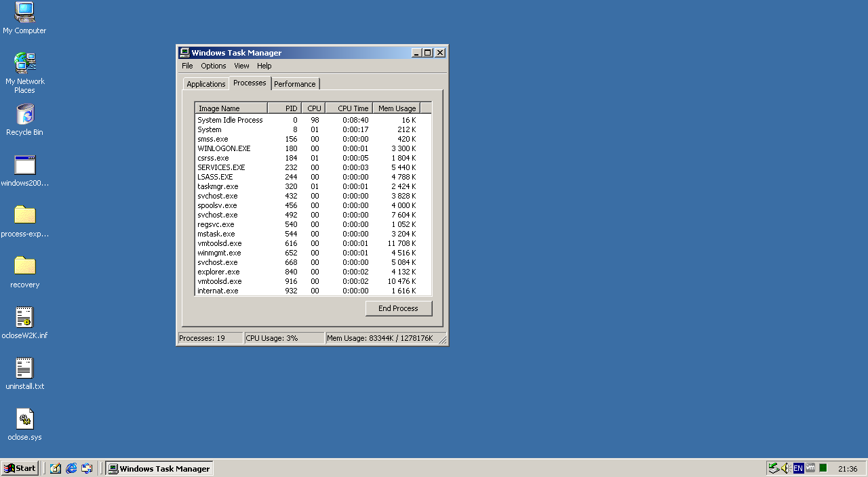Select the regsvc.exe process
Viewport: 868px width, 477px height.
pyautogui.click(x=313, y=224)
